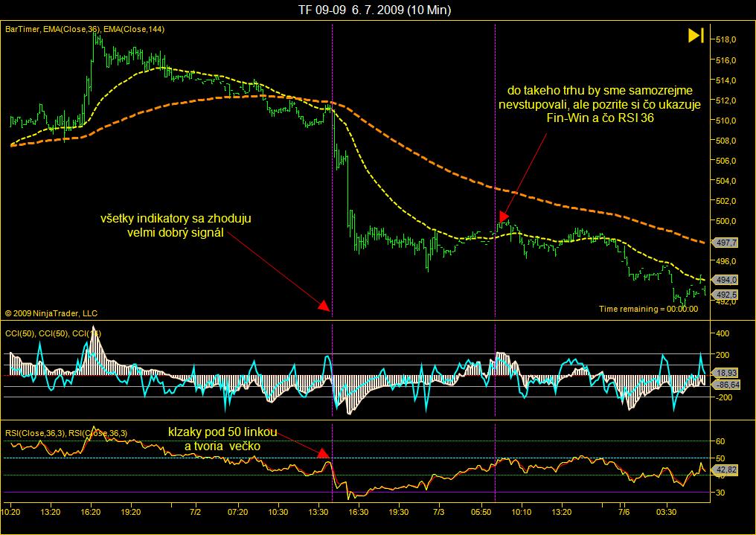This screenshot has width=756, height=535.
Task: Click the 07:20 time axis label
Action: (237, 512)
